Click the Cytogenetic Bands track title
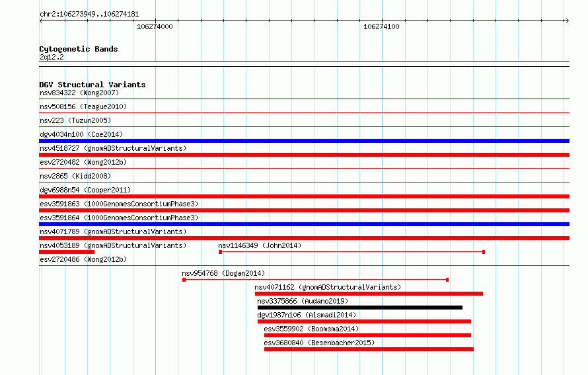The width and height of the screenshot is (588, 375). coord(79,49)
